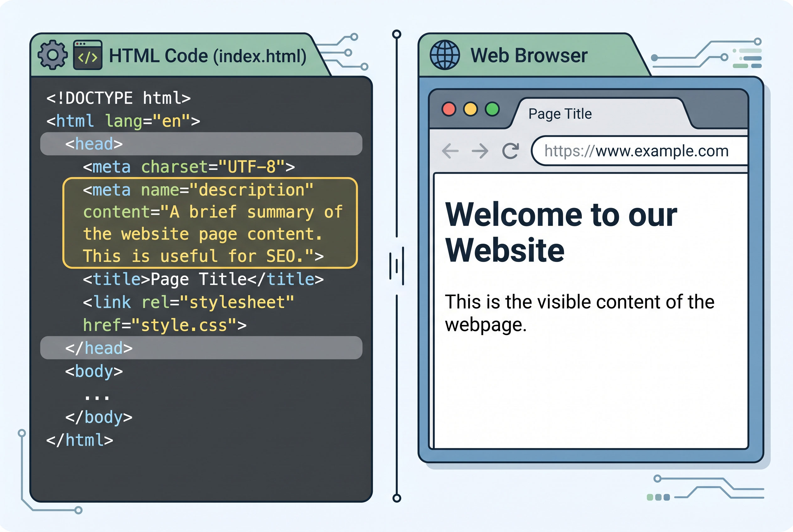Click the yellow minimize dot in browser
The image size is (793, 532).
click(x=470, y=109)
